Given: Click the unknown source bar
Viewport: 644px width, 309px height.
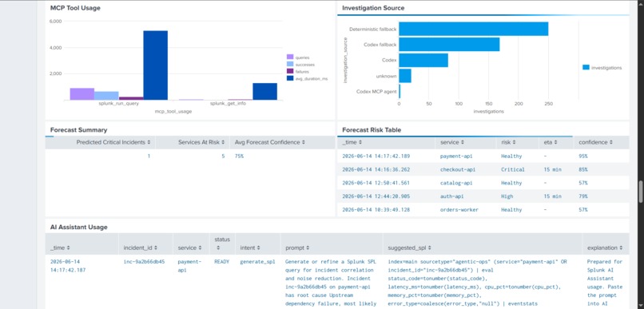Looking at the screenshot, I should (x=405, y=76).
